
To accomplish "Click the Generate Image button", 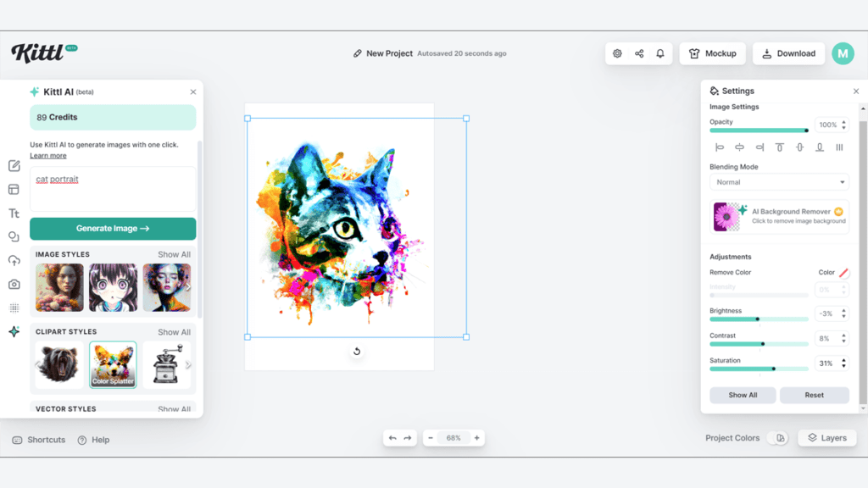I will tap(113, 229).
